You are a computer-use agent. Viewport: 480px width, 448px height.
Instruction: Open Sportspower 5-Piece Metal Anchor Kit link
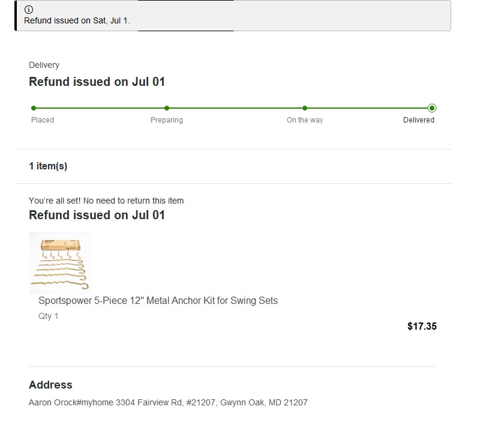(158, 300)
